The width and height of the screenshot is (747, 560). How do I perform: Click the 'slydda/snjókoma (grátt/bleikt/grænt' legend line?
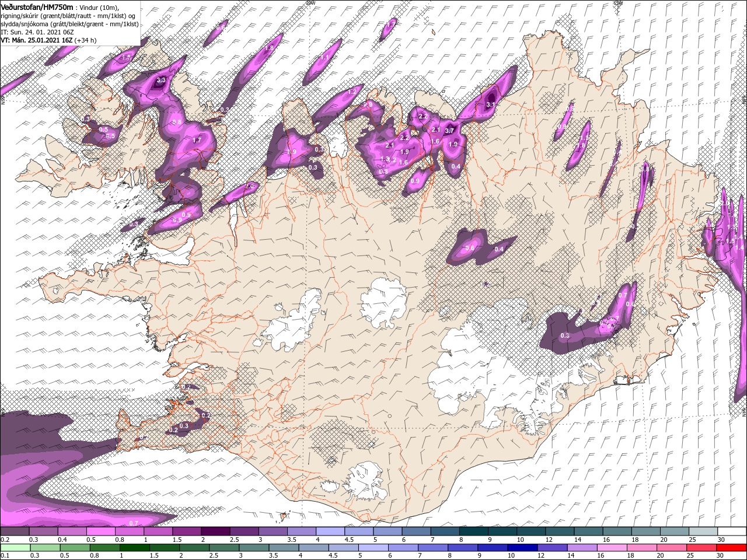click(70, 24)
